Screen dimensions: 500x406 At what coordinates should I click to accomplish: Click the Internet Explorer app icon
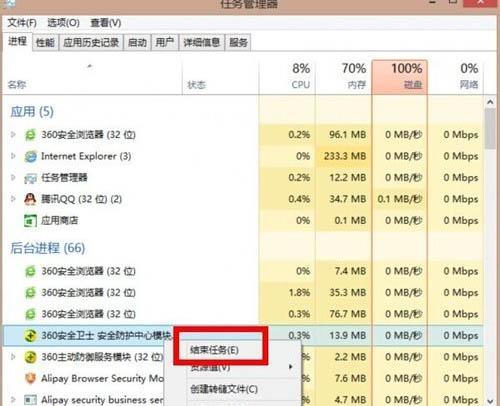[x=30, y=156]
